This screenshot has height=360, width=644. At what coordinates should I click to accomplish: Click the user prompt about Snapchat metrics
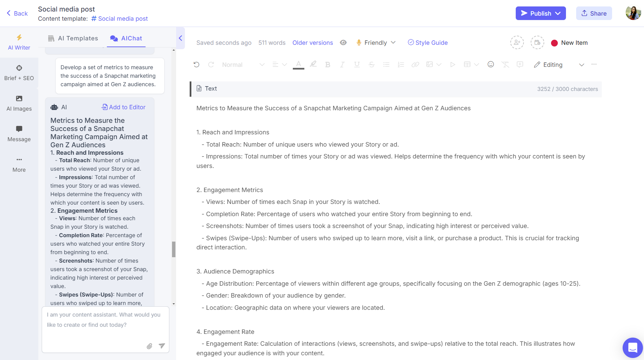pos(110,76)
